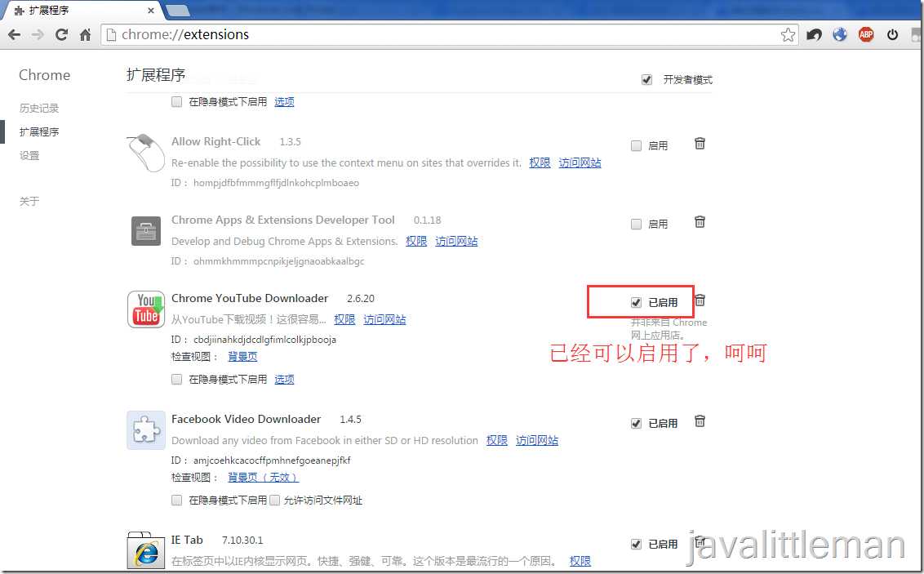Open 历史记录 in the Chrome sidebar

(39, 108)
